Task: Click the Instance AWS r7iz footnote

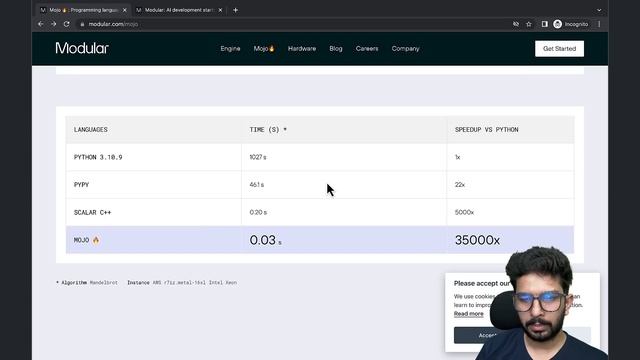Action: 182,282
